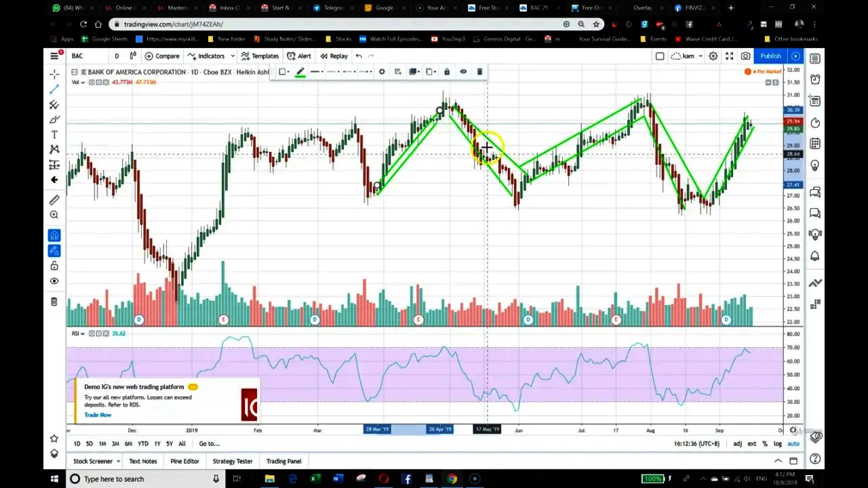Screen dimensions: 868x488
Task: Open the watchlist panel in right sidebar
Action: tap(815, 58)
